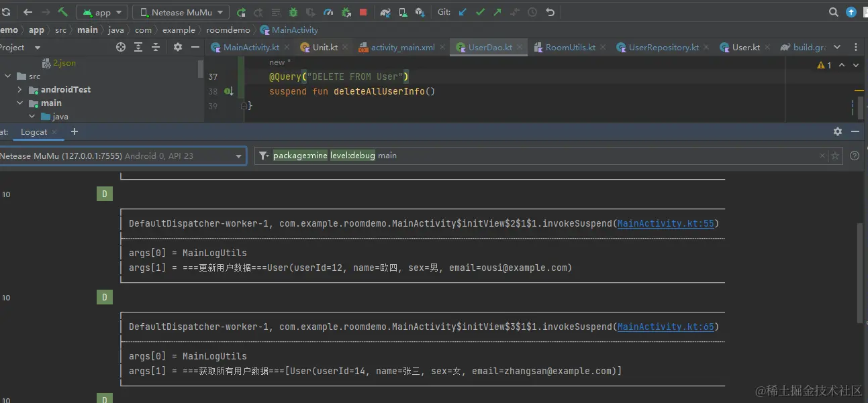This screenshot has width=868, height=403.
Task: Collapse the main folder in tree
Action: pos(19,103)
